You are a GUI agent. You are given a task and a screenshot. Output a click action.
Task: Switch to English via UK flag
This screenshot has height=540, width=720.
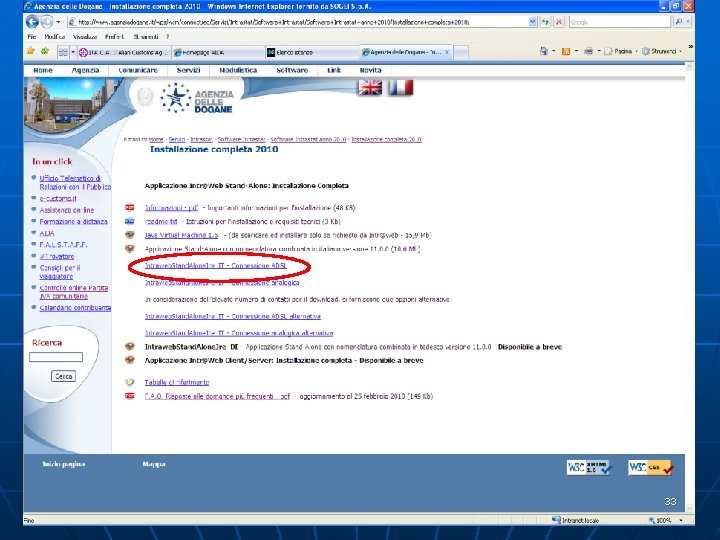[x=370, y=87]
